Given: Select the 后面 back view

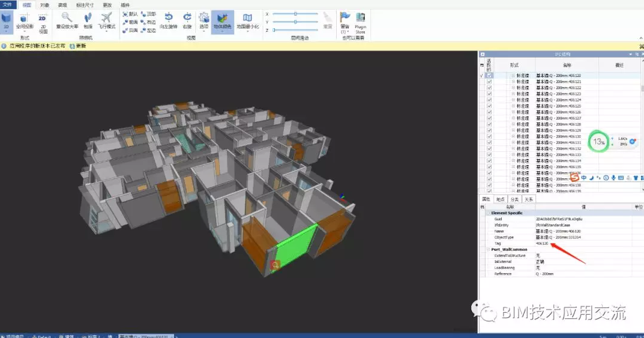Looking at the screenshot, I should tap(130, 31).
